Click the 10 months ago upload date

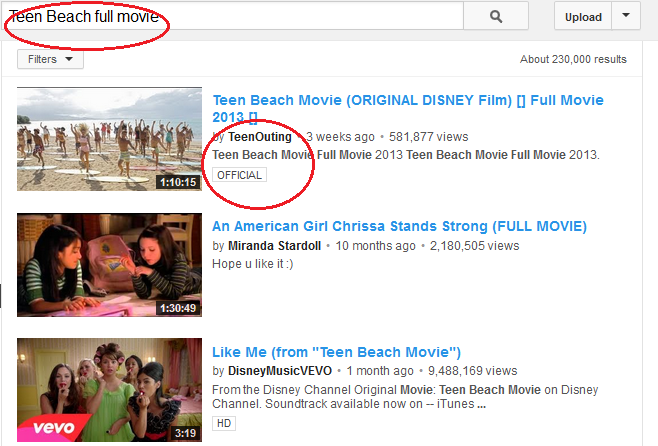pyautogui.click(x=376, y=246)
